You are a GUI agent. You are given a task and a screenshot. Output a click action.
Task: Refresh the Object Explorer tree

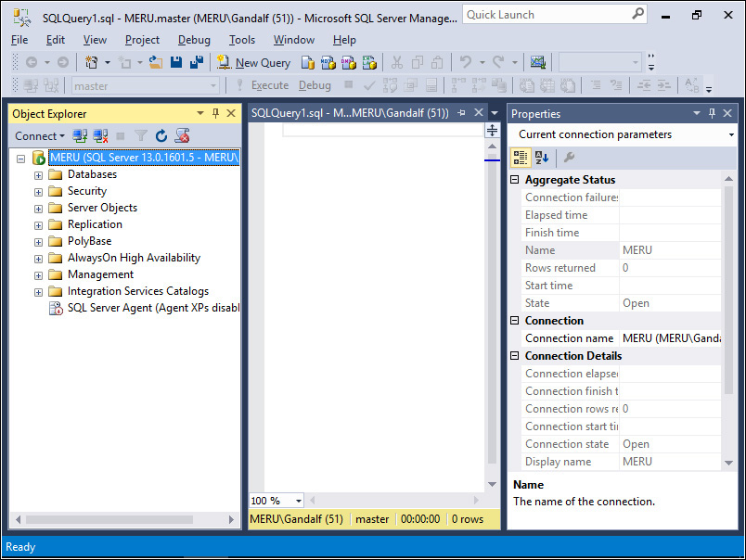[161, 135]
